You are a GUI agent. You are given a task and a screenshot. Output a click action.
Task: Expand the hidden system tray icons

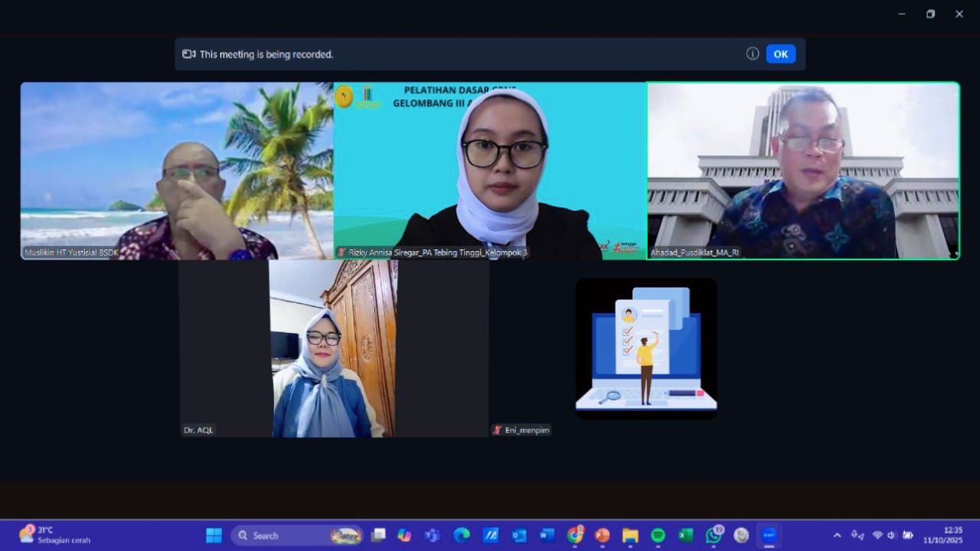837,536
